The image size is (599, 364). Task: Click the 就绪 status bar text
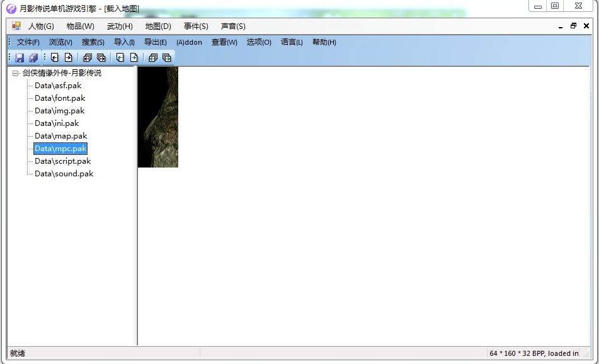[18, 353]
